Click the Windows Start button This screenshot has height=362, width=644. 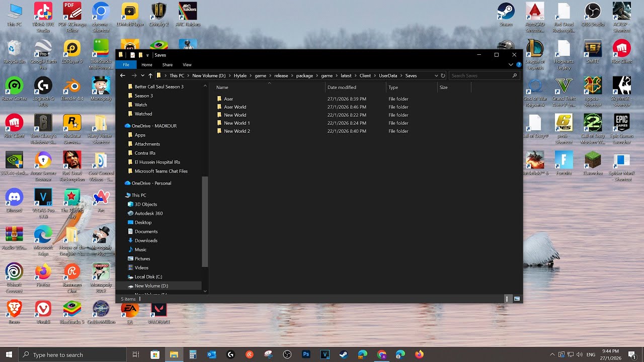pyautogui.click(x=9, y=354)
